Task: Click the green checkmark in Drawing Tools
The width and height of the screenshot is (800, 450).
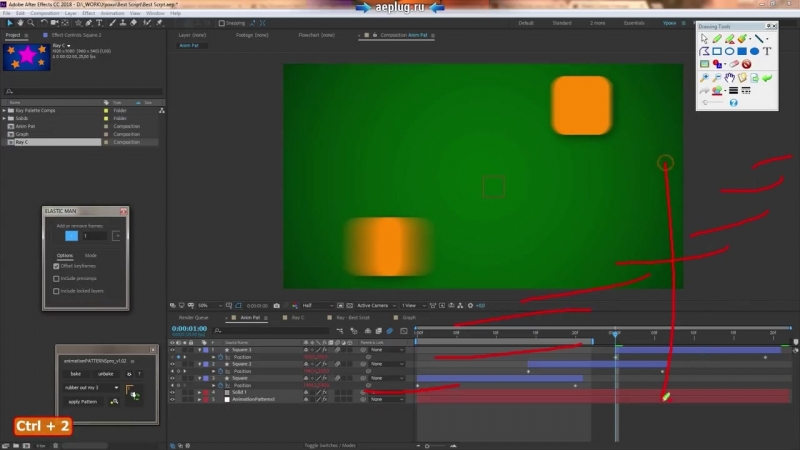Action: point(767,77)
